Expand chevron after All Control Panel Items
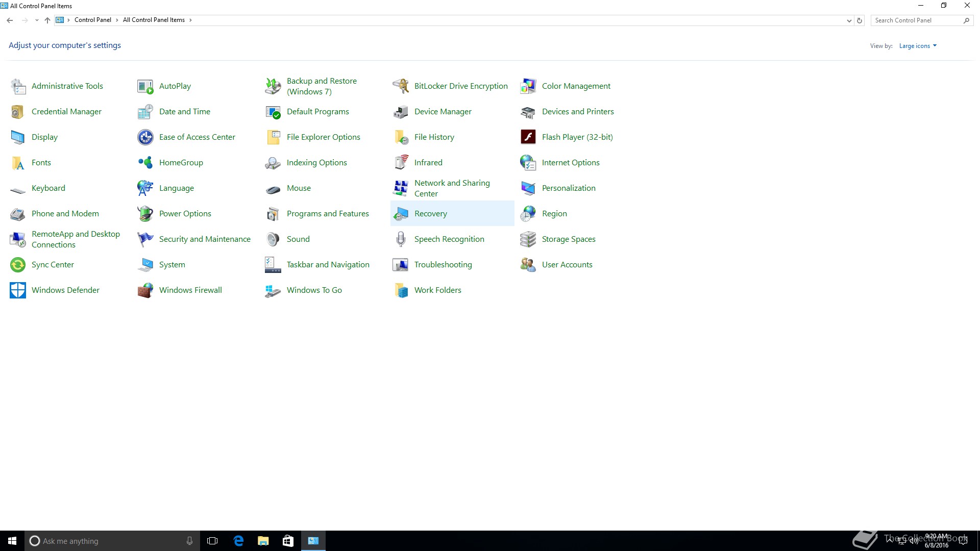Screen dimensions: 980x551 point(190,20)
